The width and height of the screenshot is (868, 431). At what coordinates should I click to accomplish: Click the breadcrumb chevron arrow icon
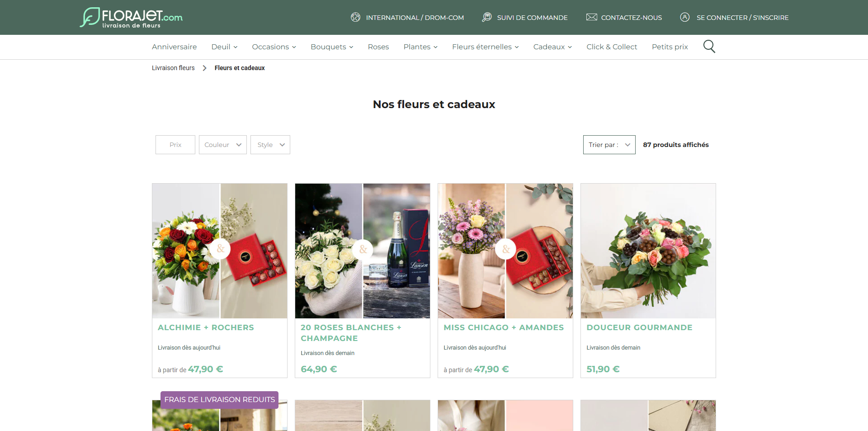tap(205, 68)
